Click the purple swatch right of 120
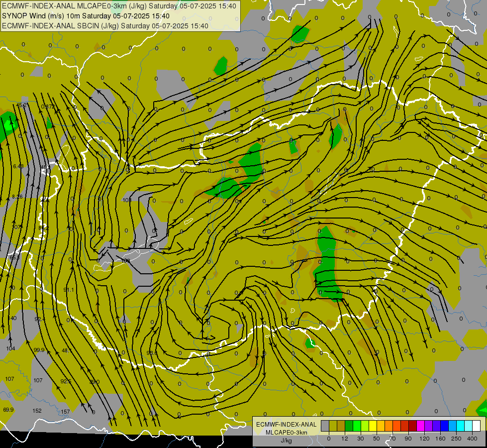 tap(429, 426)
